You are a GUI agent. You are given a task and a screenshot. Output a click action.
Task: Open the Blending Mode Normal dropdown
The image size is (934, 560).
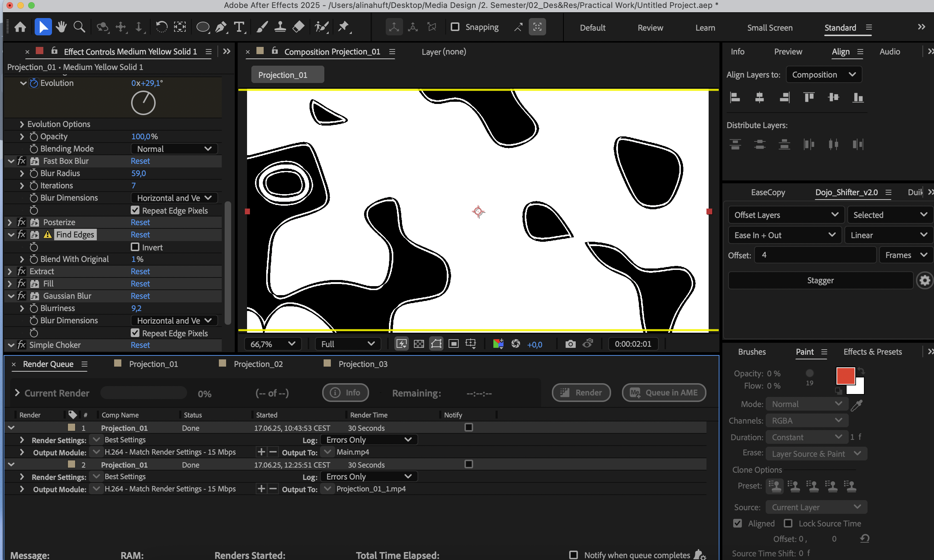(174, 149)
